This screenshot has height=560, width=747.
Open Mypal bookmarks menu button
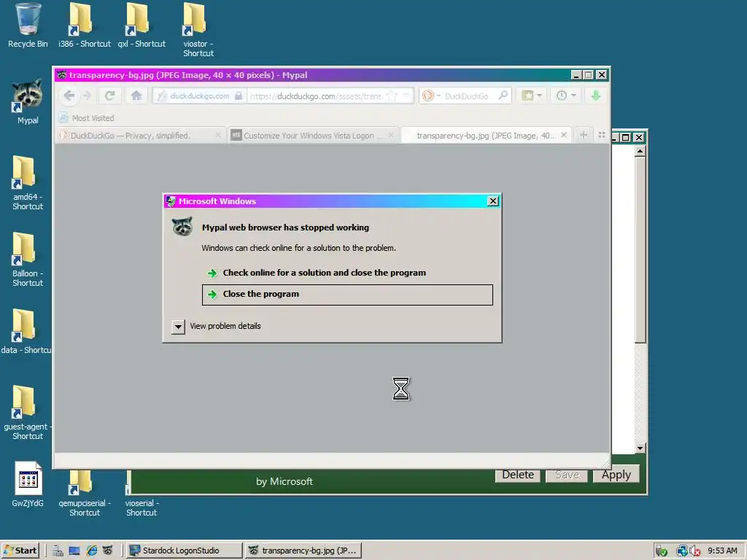point(531,96)
